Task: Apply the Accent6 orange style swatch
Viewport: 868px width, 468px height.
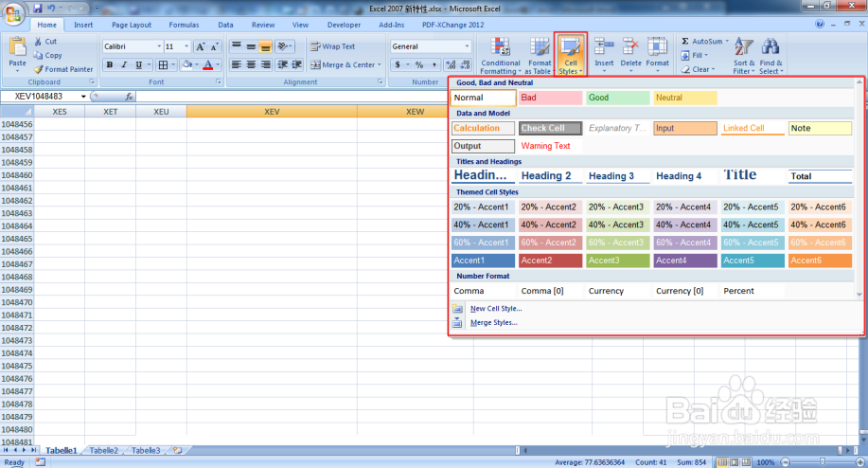Action: 820,261
